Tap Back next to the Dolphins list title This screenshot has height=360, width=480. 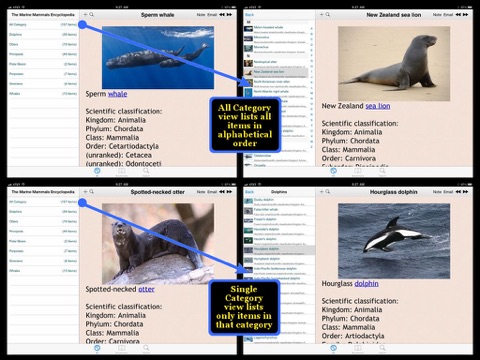tap(249, 192)
